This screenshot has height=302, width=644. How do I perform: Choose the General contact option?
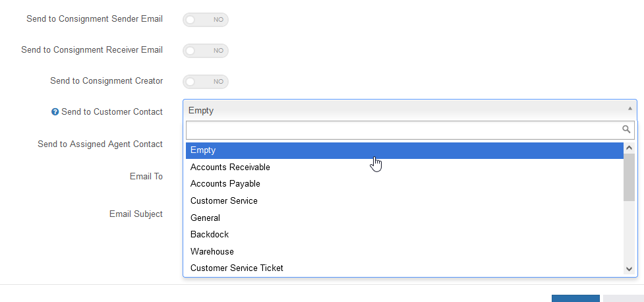click(405, 218)
